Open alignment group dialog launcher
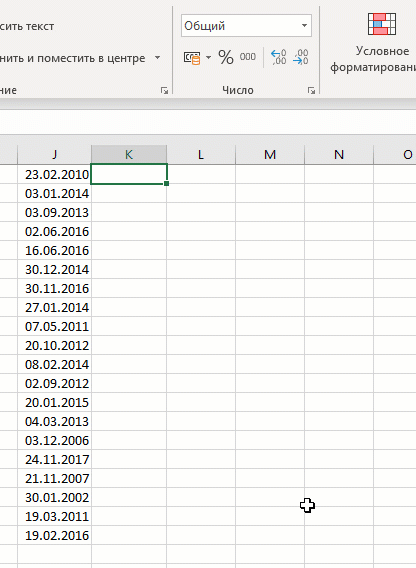The image size is (416, 568). pyautogui.click(x=165, y=91)
